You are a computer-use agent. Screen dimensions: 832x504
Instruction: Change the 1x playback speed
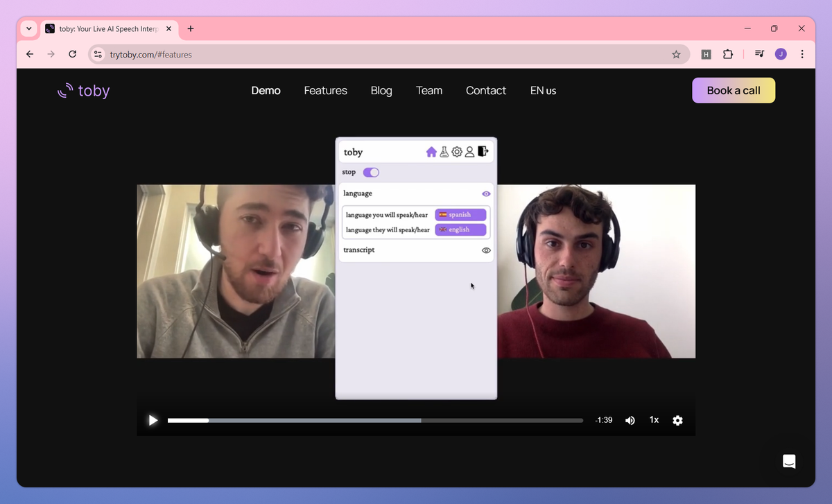(654, 420)
